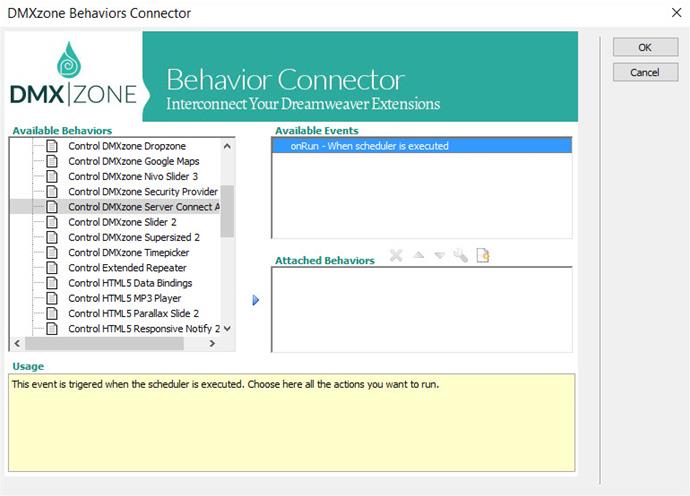
Task: Select Control DMXzone Security Provider behavior
Action: [143, 191]
